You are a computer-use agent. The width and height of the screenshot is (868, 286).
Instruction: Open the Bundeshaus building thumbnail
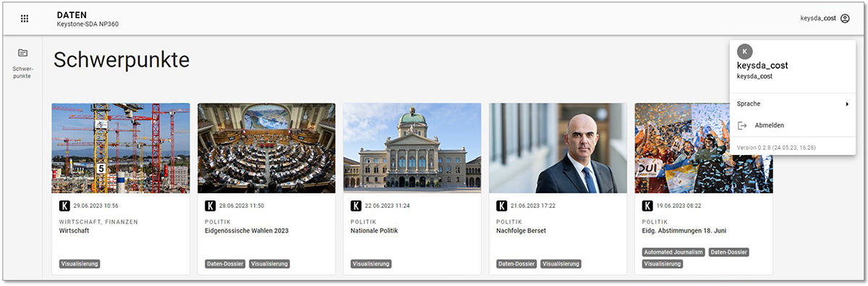coord(412,148)
